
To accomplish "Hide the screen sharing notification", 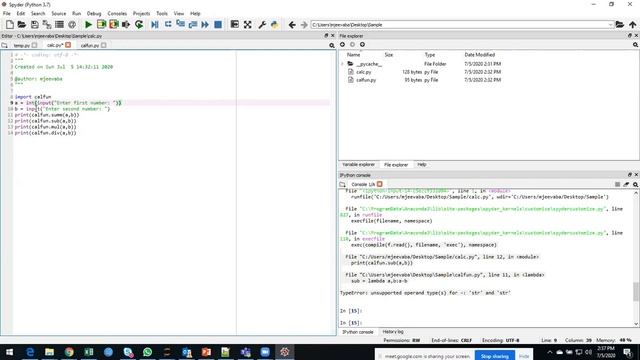I will (x=524, y=356).
